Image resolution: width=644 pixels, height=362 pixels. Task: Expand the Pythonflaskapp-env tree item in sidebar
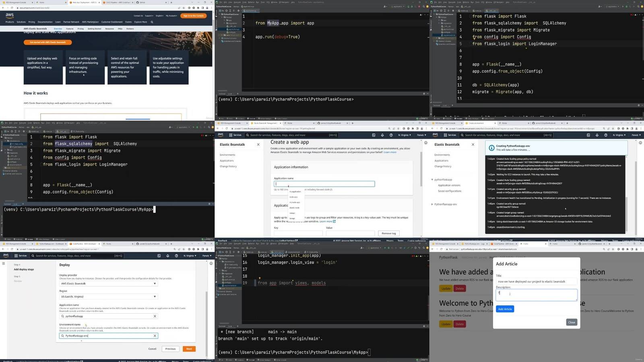point(432,204)
